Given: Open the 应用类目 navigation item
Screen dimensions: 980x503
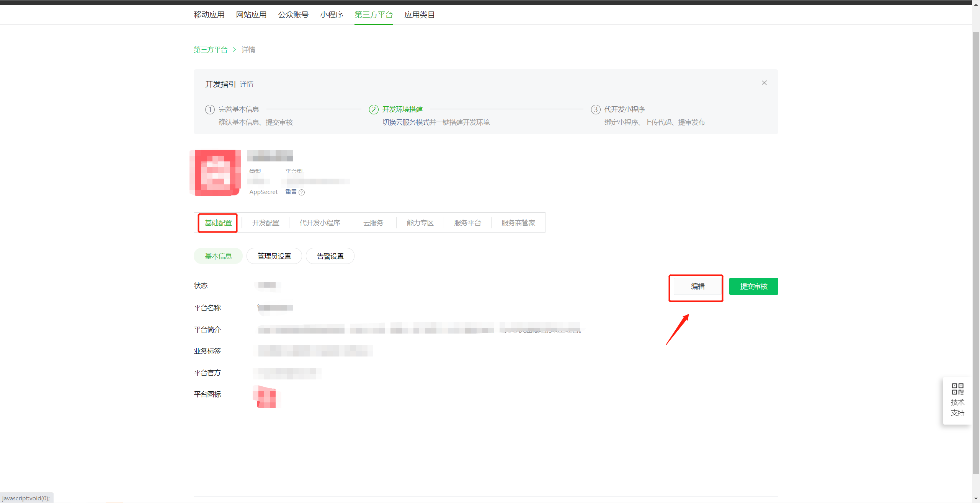Looking at the screenshot, I should coord(420,15).
